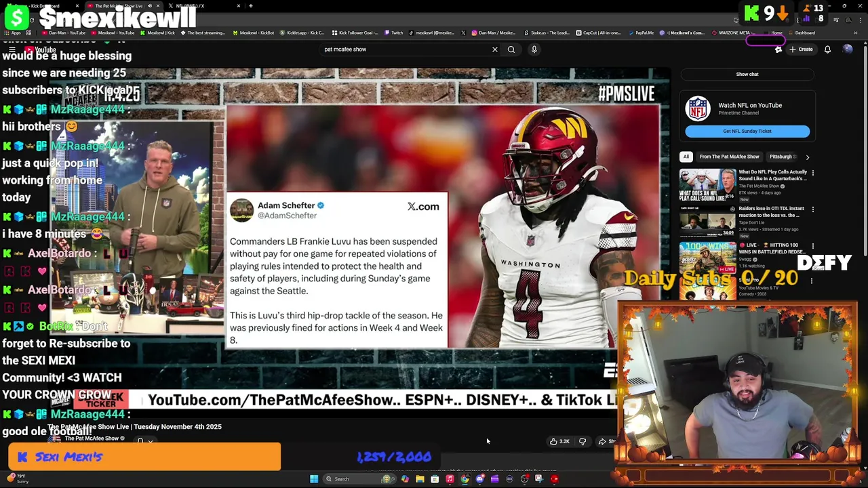This screenshot has height=488, width=868.
Task: Open Google Chrome from the taskbar
Action: click(x=465, y=479)
